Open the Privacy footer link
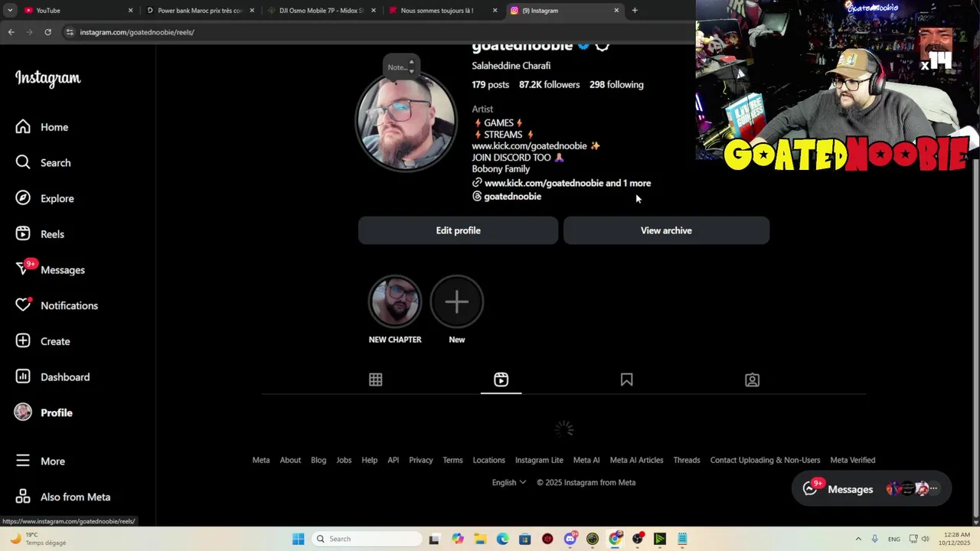 (421, 460)
